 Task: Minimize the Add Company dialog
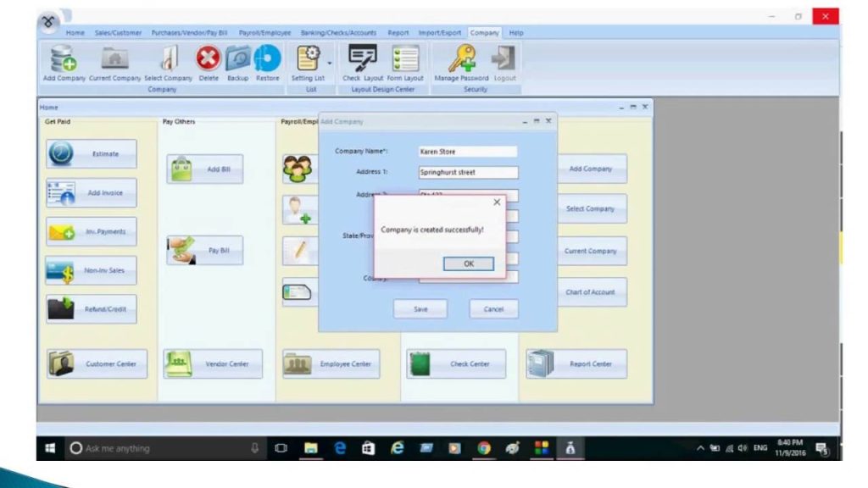(x=525, y=121)
